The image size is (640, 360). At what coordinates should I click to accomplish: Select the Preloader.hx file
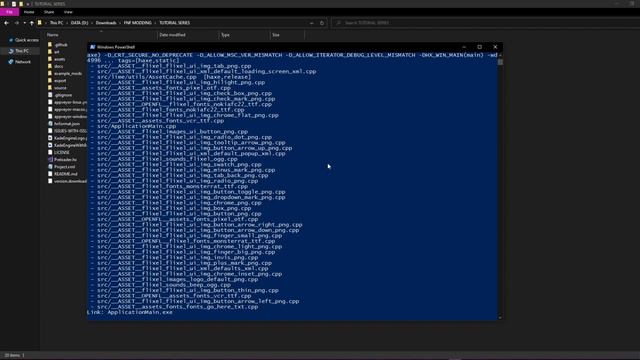pos(65,160)
